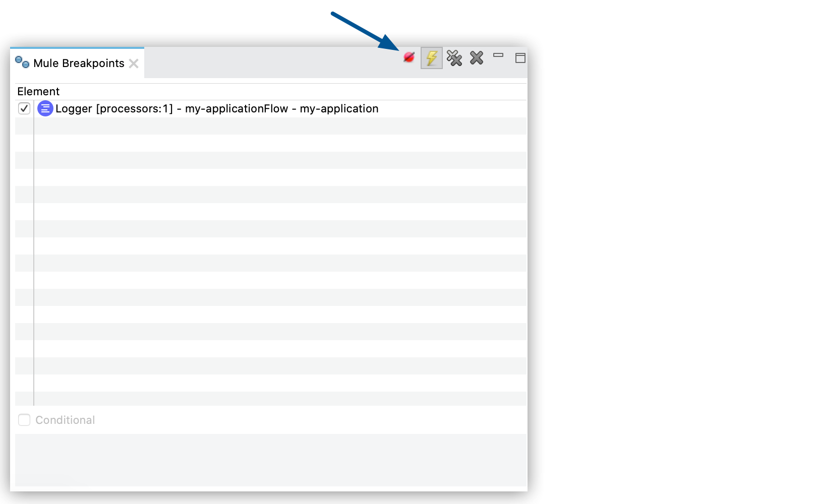Click the Mule Breakpoints view icon on the tab
Image resolution: width=816 pixels, height=504 pixels.
click(21, 62)
